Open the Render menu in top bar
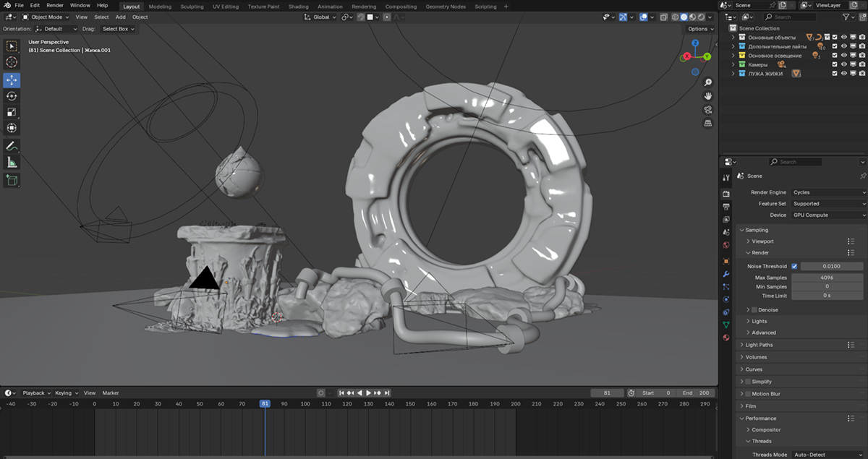The height and width of the screenshot is (459, 868). click(55, 6)
